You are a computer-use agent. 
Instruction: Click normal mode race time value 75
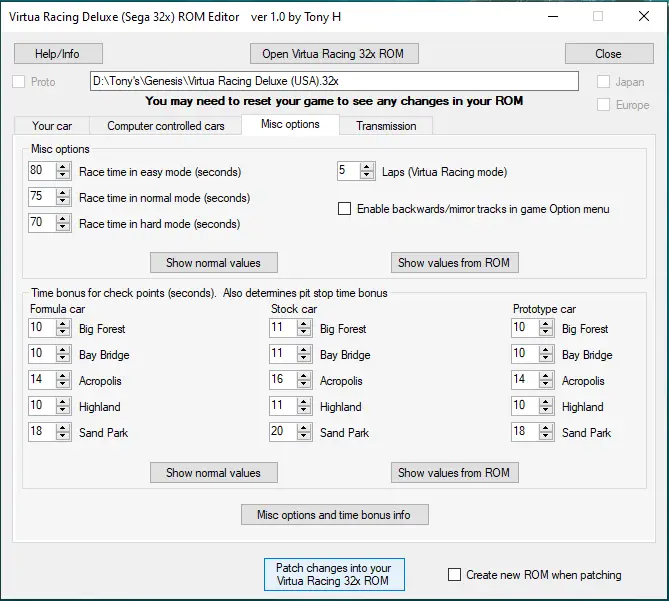click(x=42, y=197)
